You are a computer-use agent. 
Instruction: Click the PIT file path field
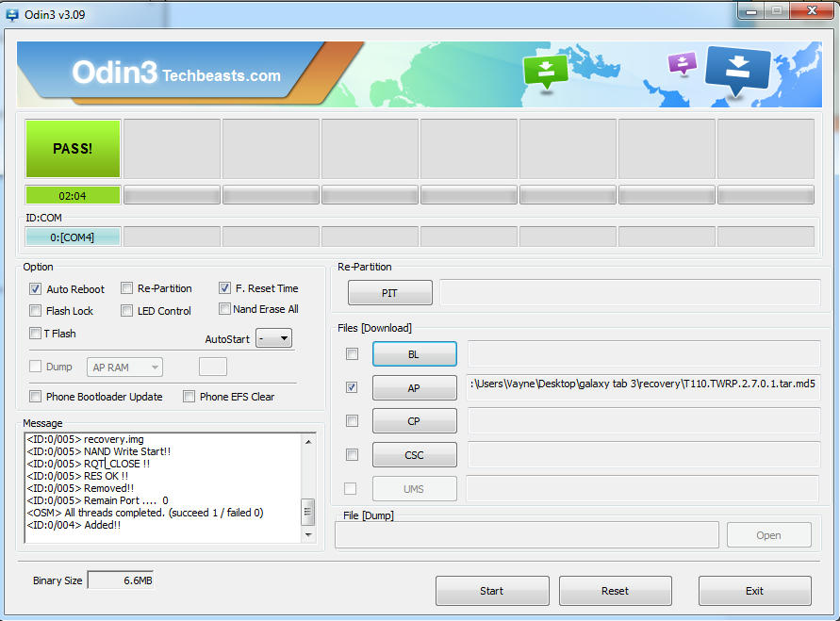630,293
